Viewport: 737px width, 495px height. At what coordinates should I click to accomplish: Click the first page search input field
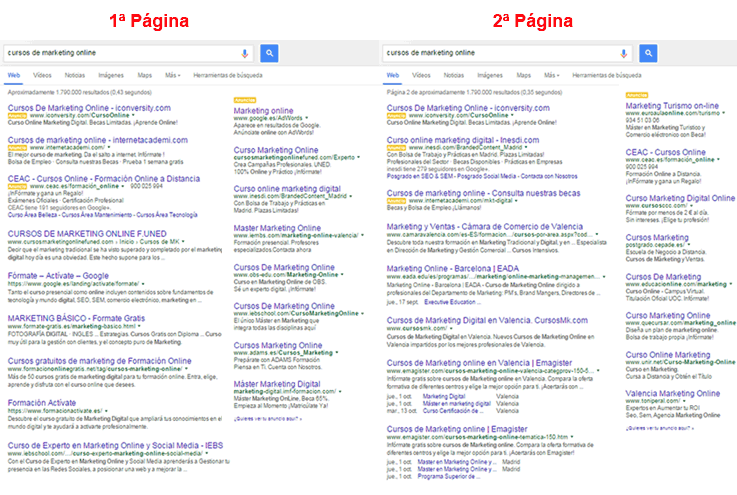click(128, 53)
